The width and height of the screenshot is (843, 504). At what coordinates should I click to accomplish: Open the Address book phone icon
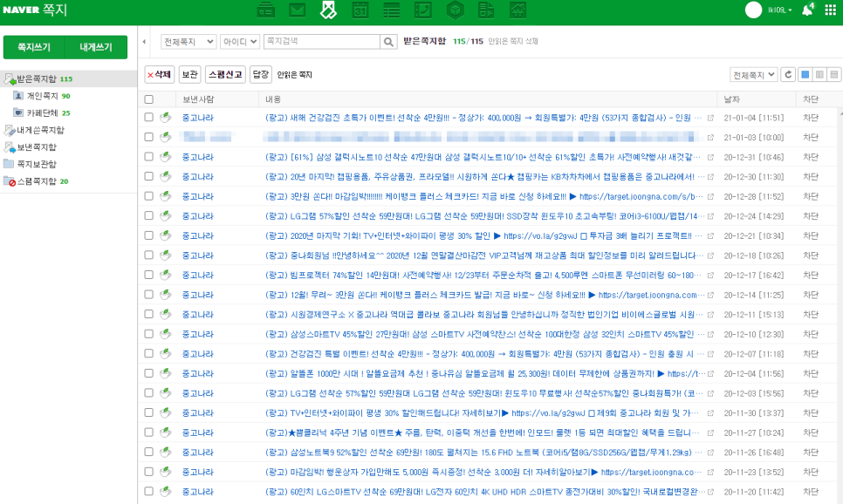tap(423, 10)
